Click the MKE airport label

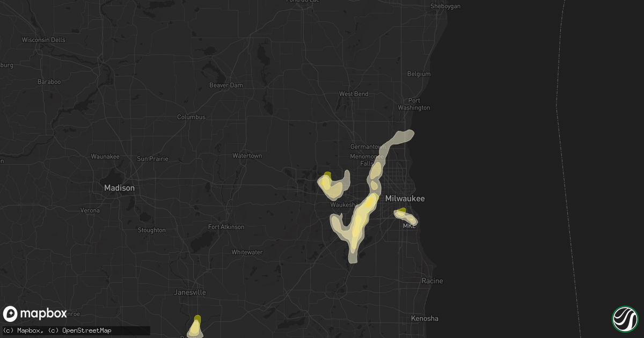408,226
